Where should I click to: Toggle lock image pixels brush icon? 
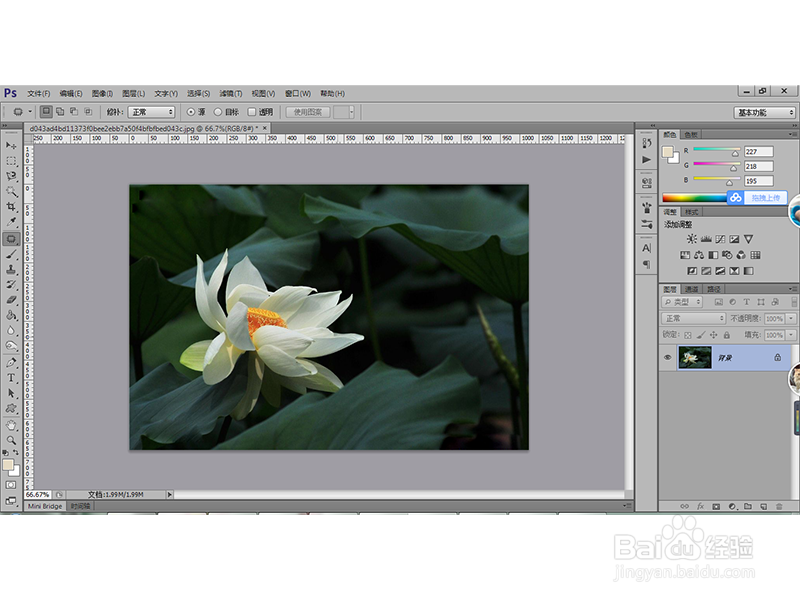tap(701, 335)
